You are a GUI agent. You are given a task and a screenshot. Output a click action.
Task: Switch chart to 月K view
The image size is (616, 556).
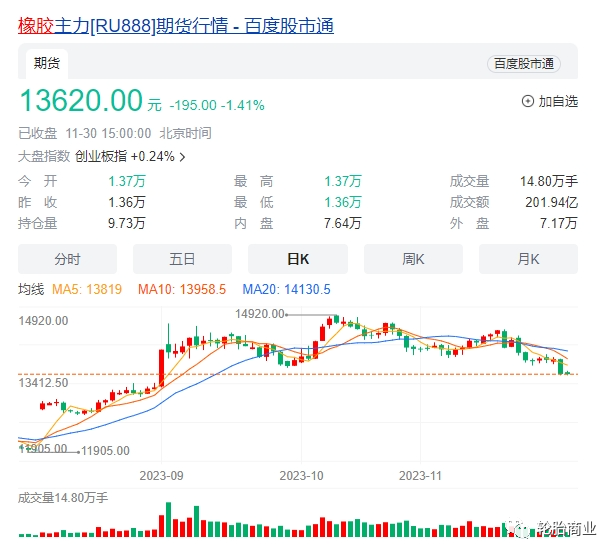[x=528, y=259]
